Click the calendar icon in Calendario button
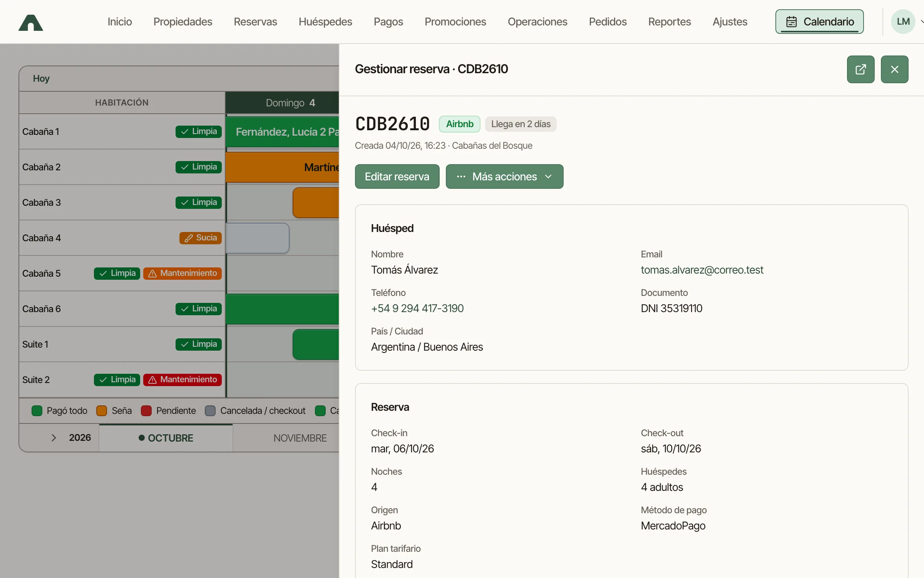The image size is (924, 578). pyautogui.click(x=791, y=22)
